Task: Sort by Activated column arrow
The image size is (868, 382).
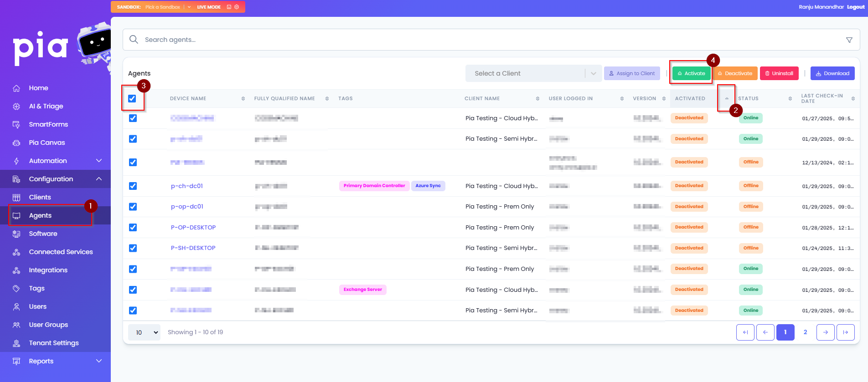Action: [x=727, y=99]
